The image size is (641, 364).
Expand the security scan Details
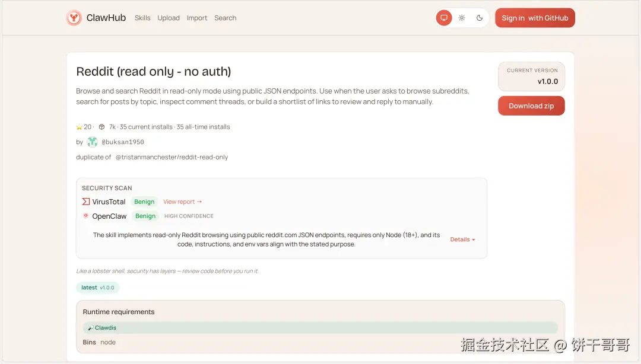pos(462,240)
